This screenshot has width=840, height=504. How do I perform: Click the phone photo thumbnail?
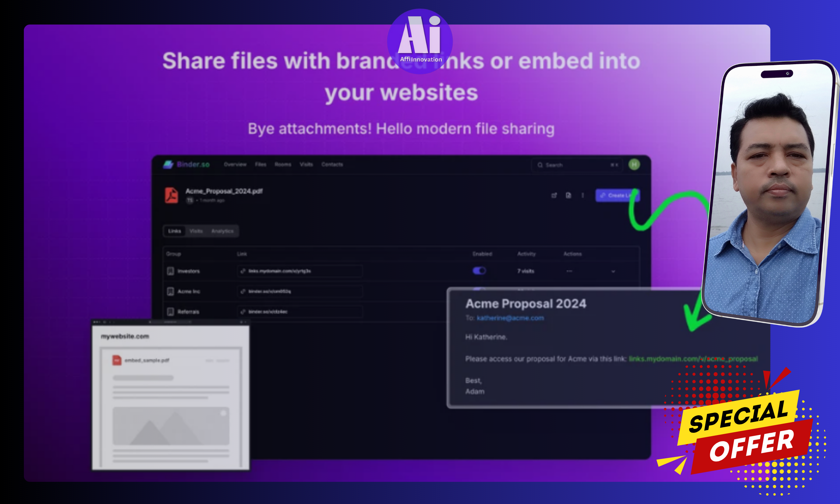click(769, 194)
